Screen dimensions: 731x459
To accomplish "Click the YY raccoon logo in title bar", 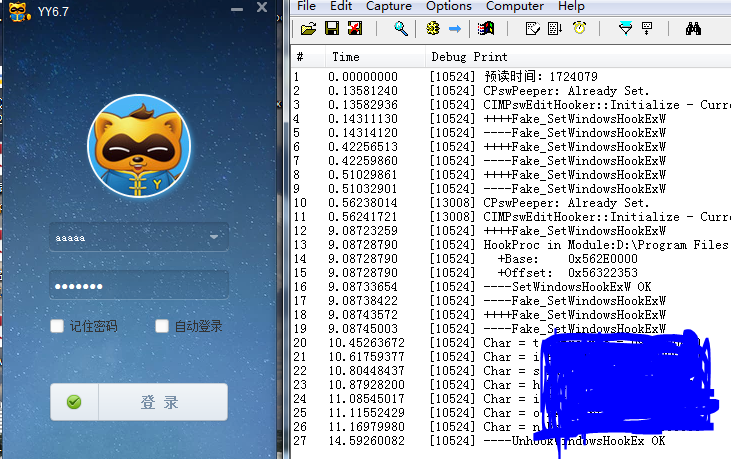I will (x=19, y=11).
